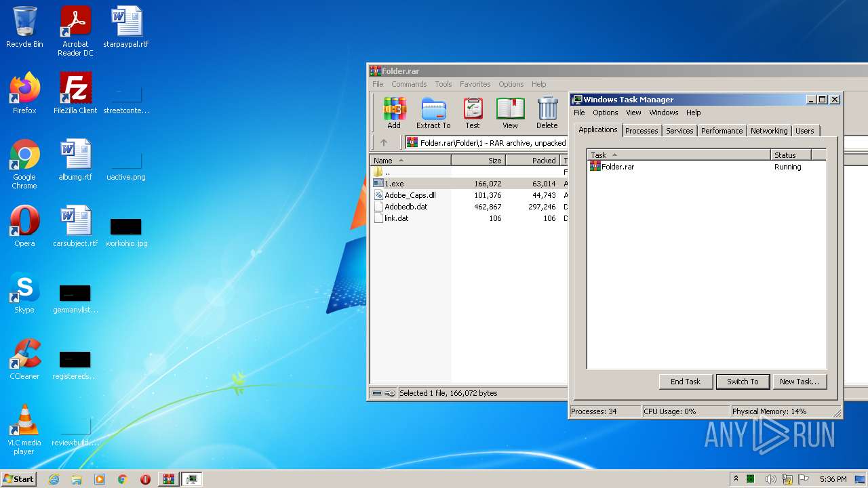Viewport: 868px width, 488px height.
Task: Click the WinRAR taskbar button
Action: point(168,479)
